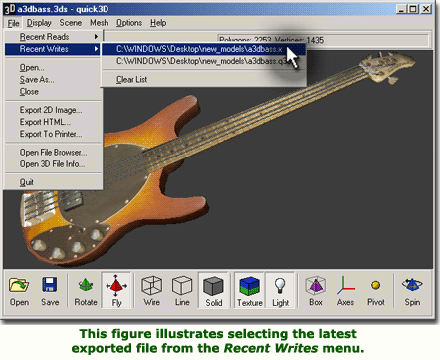Open the Display menu
Viewport: 440px width, 360px height.
(39, 23)
